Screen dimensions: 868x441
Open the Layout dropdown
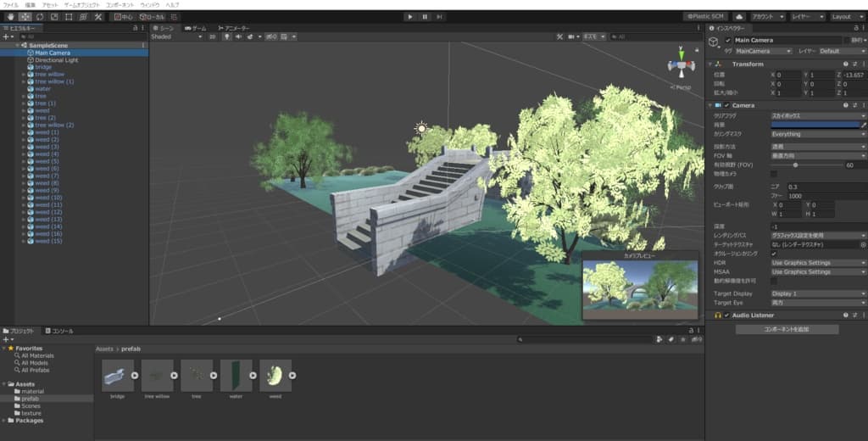(x=845, y=16)
